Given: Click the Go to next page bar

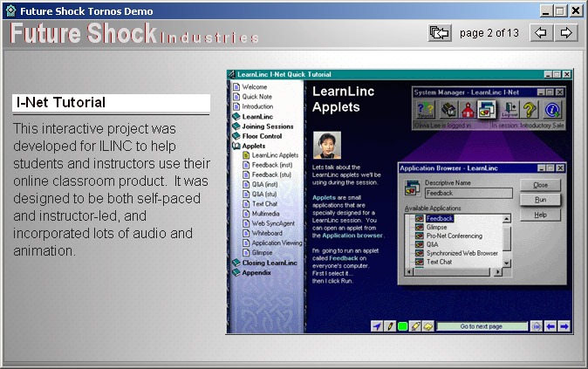Looking at the screenshot, I should (482, 326).
